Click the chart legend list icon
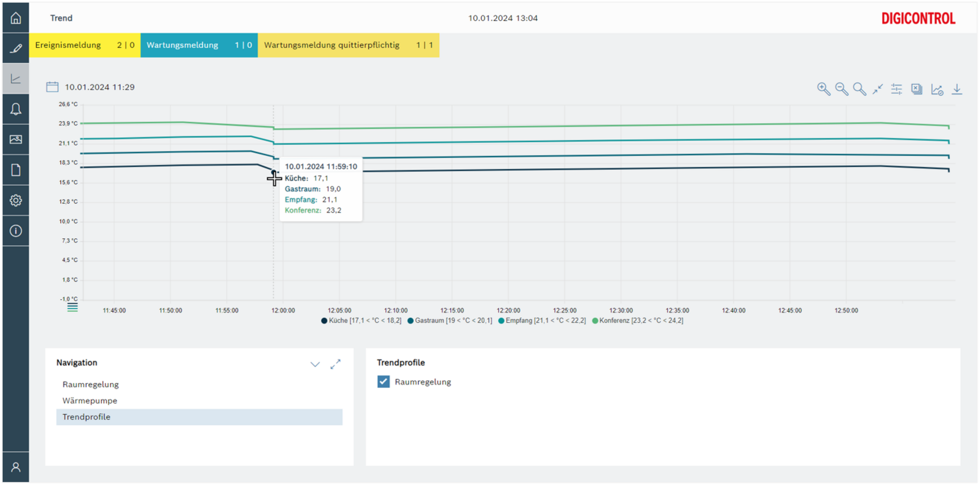The width and height of the screenshot is (980, 486). [x=72, y=307]
